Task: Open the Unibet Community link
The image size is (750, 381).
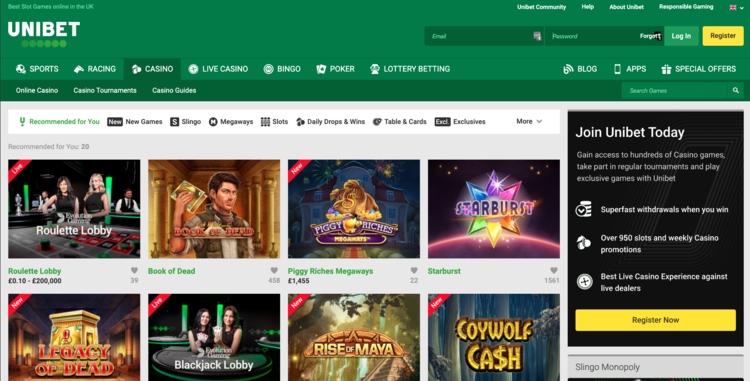Action: click(541, 7)
